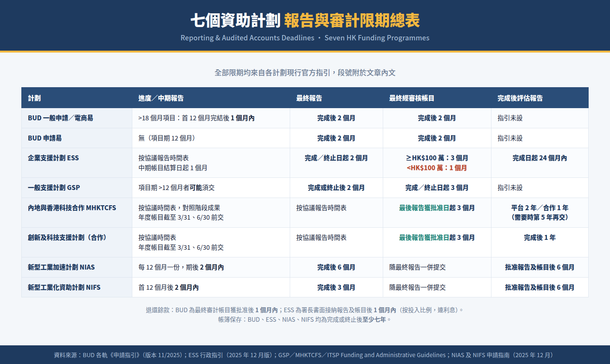
Task: Select the row label BUD 申請易
Action: pos(45,138)
